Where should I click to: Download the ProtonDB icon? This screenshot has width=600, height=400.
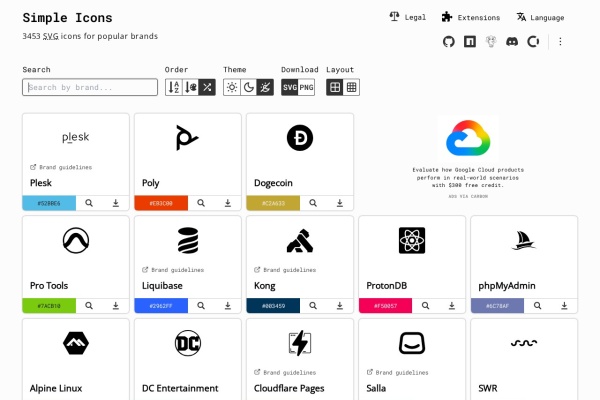(452, 306)
